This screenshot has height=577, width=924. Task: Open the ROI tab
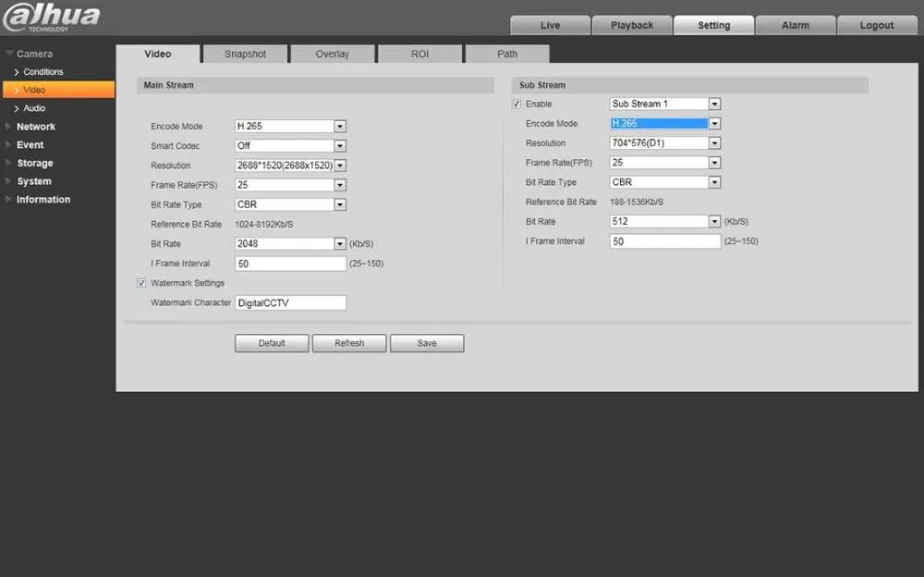(419, 54)
